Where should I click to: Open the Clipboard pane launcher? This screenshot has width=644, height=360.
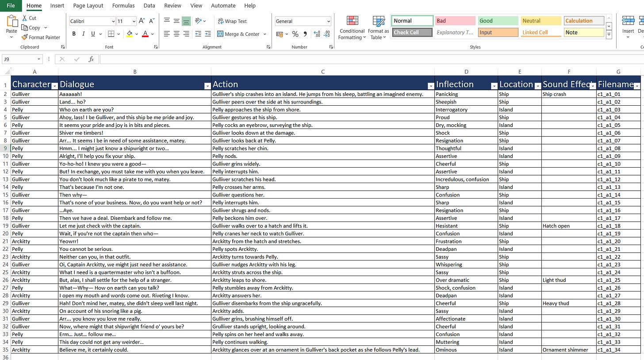(63, 47)
